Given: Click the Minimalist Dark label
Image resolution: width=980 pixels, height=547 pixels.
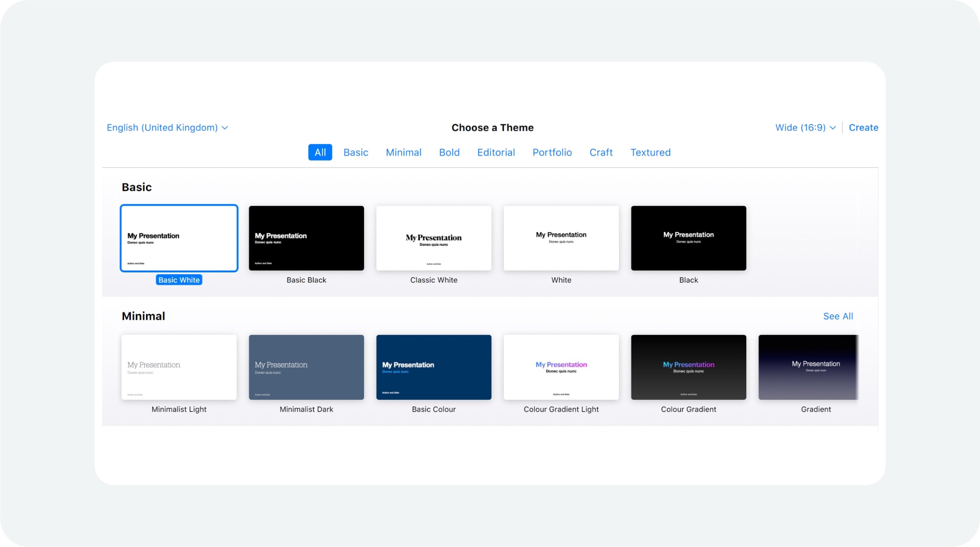Looking at the screenshot, I should click(306, 409).
